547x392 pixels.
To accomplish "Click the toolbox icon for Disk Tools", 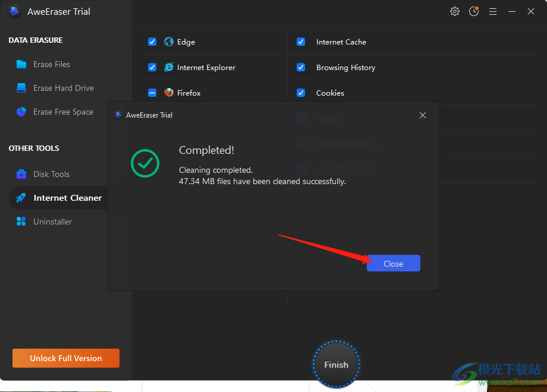I will click(x=21, y=174).
